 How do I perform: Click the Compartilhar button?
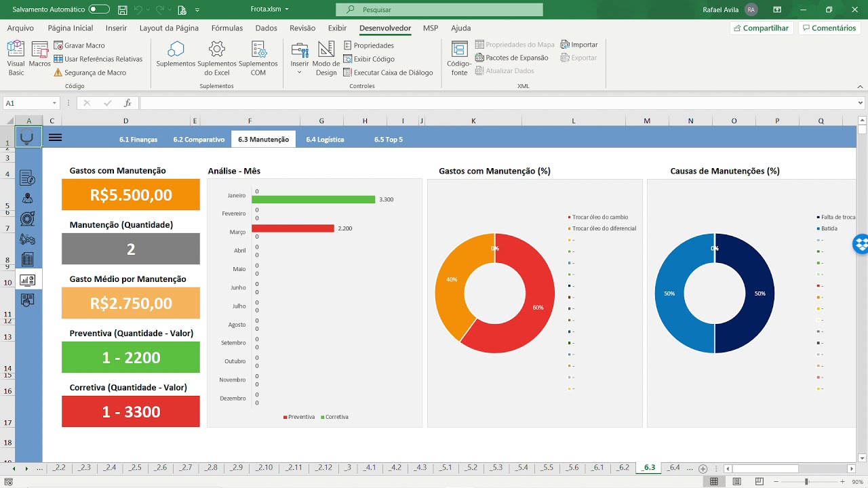[x=761, y=28]
